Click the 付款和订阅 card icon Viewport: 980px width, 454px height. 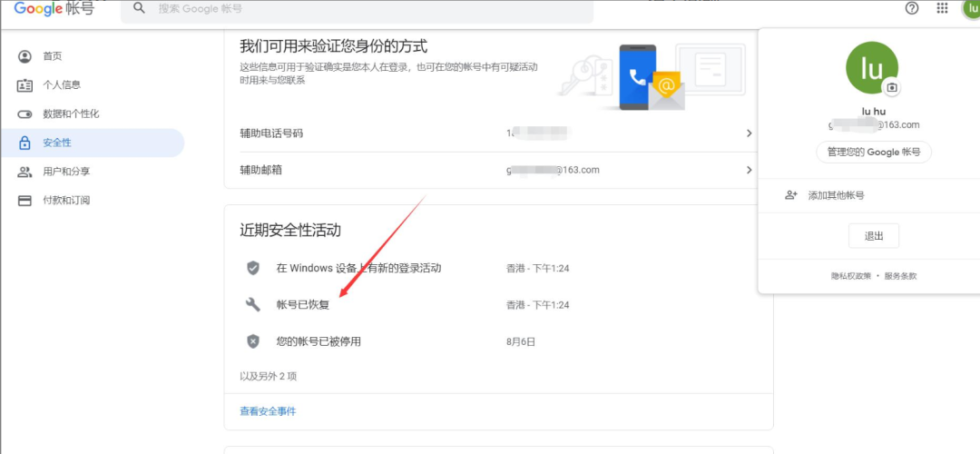(24, 201)
